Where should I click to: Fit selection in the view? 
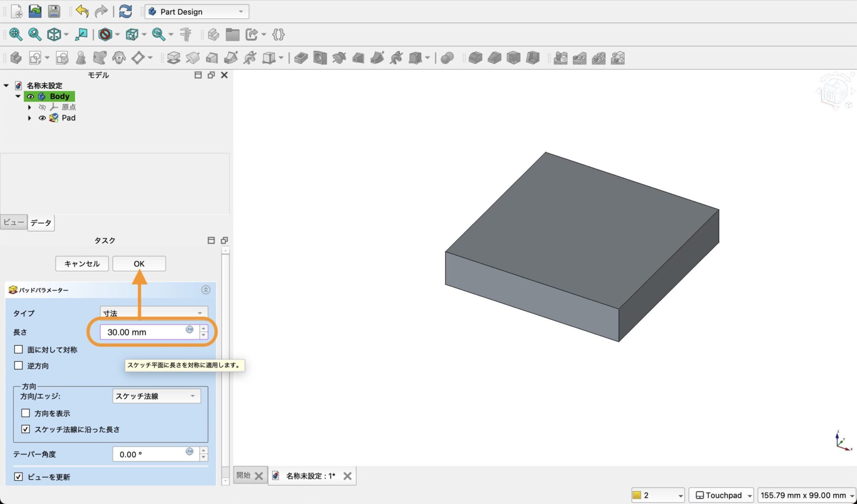point(35,34)
